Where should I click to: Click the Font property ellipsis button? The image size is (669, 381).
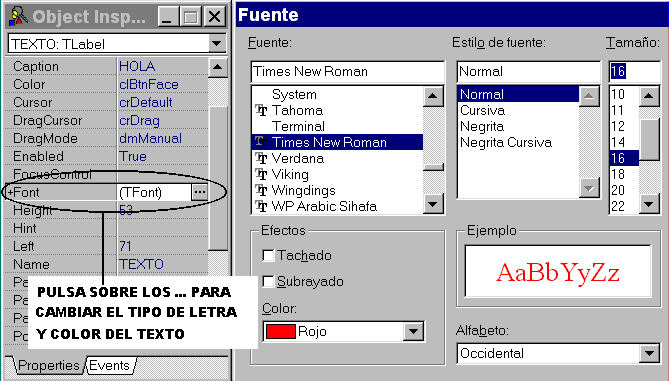[199, 192]
